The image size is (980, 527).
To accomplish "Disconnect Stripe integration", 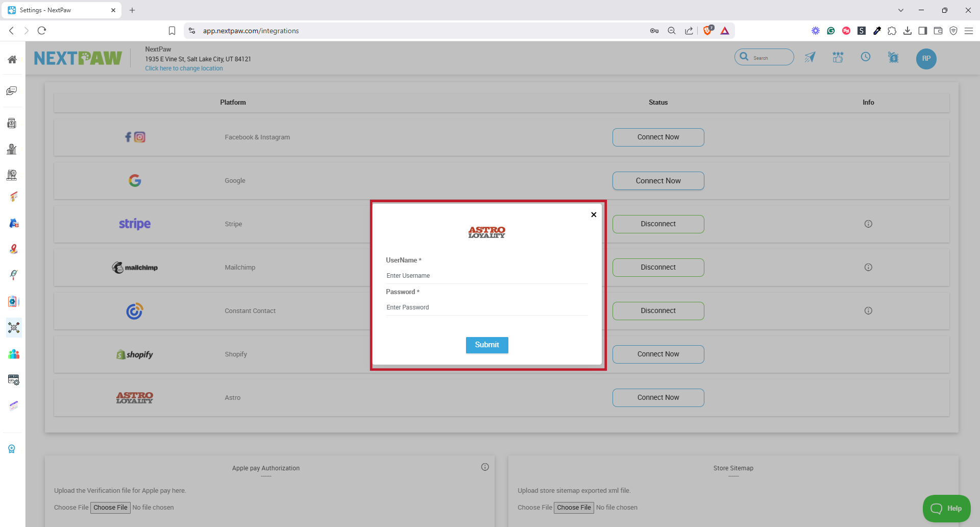I will [658, 224].
